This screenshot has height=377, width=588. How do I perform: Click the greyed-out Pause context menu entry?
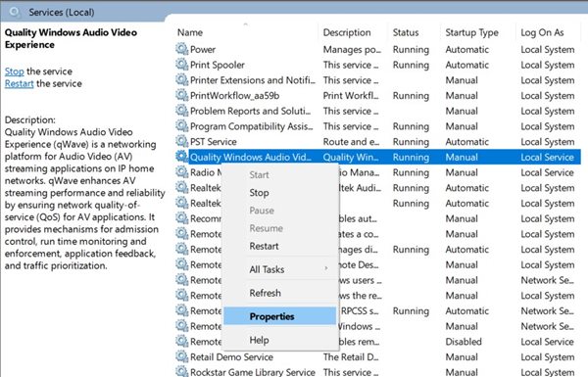[x=279, y=211]
